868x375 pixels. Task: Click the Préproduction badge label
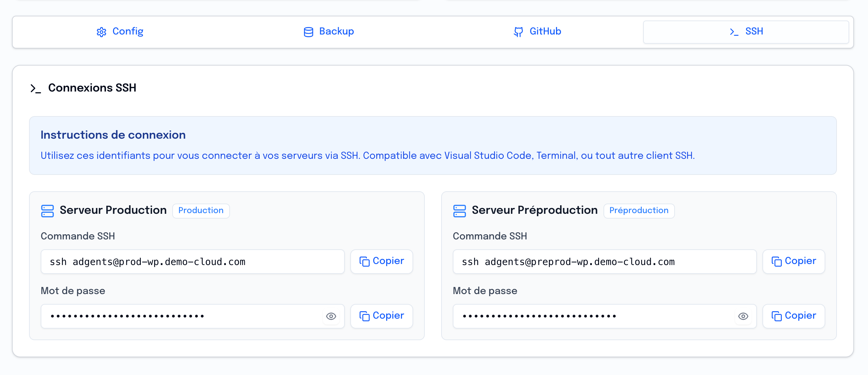coord(639,210)
